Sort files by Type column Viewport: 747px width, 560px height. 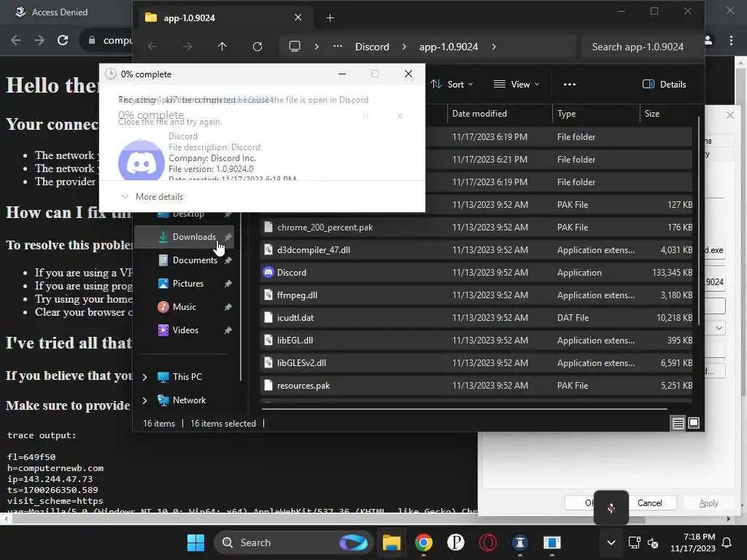[x=595, y=114]
